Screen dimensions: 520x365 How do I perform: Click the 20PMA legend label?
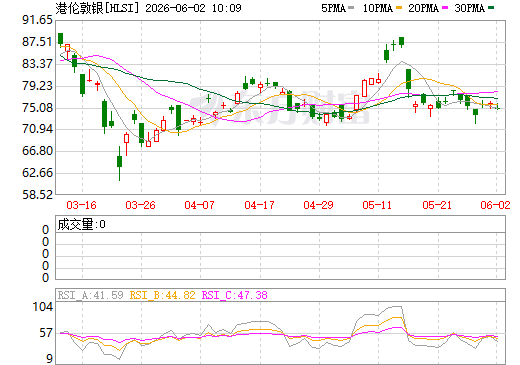pos(423,8)
